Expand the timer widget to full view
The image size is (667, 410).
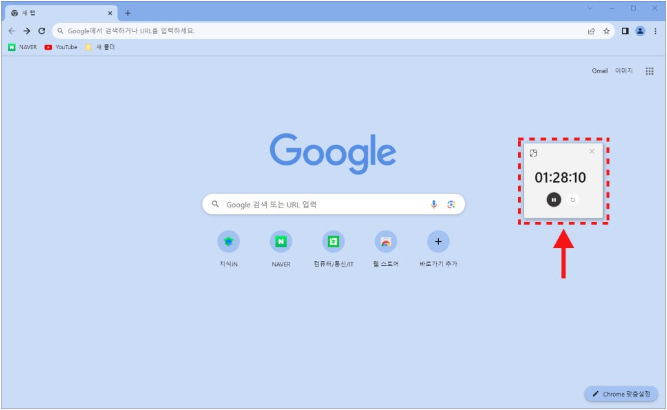[x=533, y=153]
